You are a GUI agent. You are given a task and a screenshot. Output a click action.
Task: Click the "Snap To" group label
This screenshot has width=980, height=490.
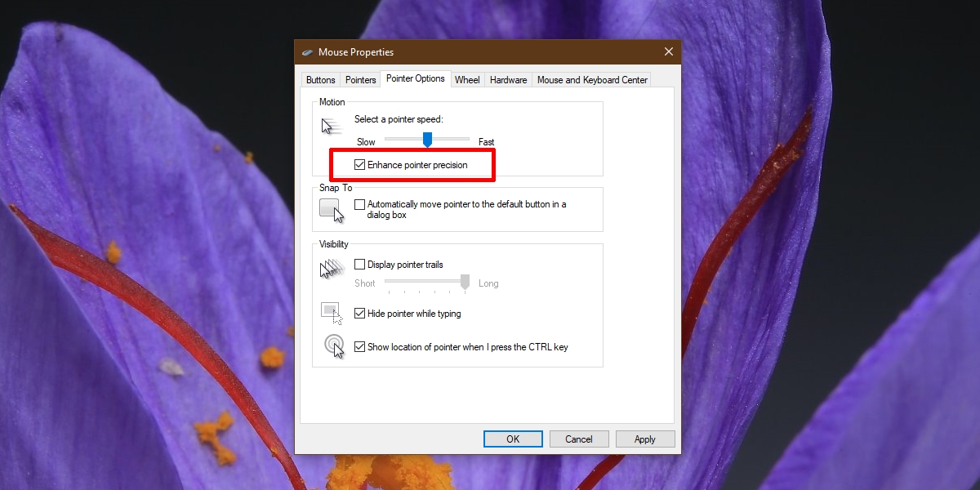336,188
